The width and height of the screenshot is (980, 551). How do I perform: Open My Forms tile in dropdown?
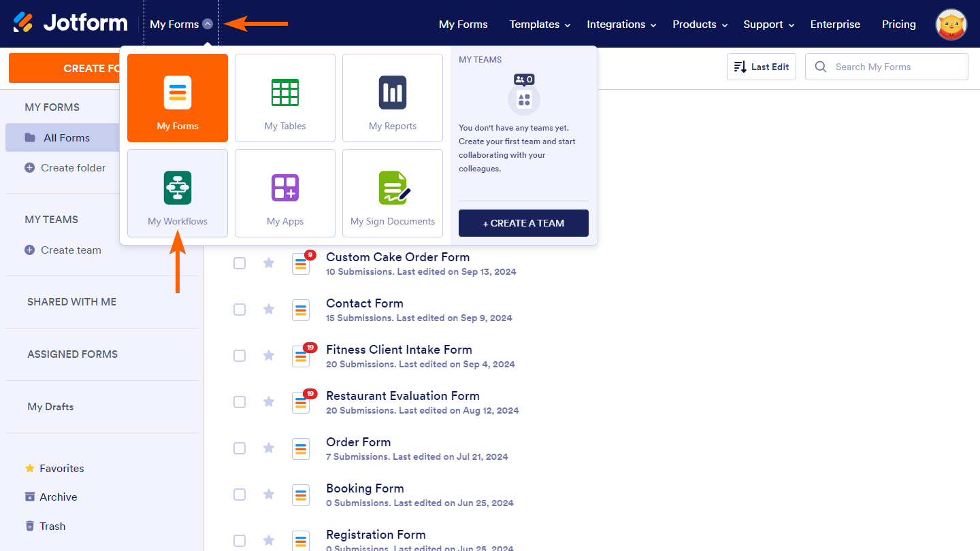(x=178, y=98)
